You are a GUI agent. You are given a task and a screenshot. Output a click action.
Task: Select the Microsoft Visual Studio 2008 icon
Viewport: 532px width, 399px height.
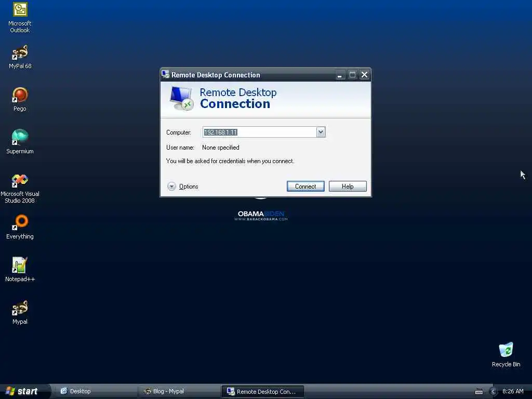pos(20,188)
